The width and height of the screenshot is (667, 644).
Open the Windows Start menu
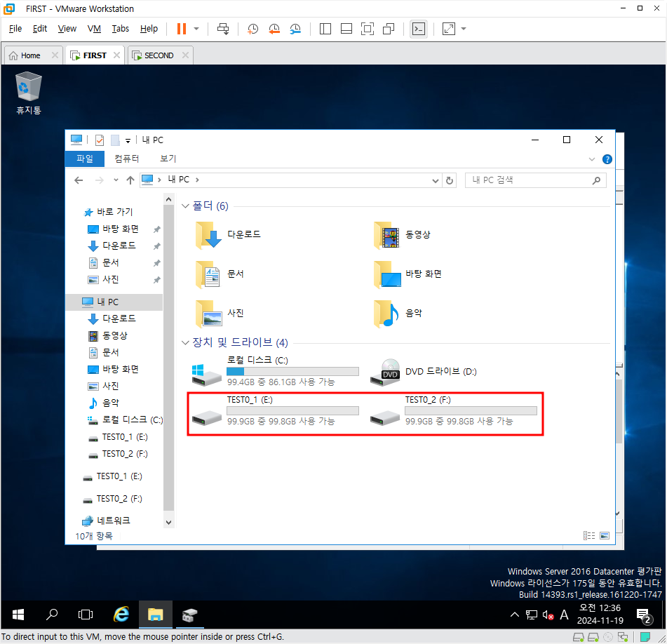point(18,615)
